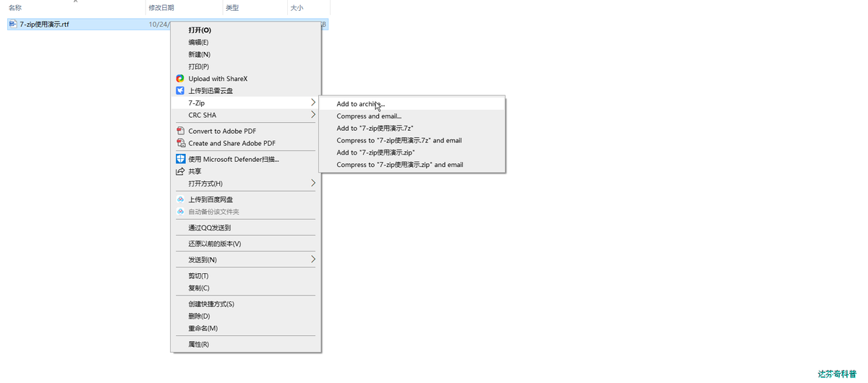Expand the 打开方式(H) submenu arrow
The height and width of the screenshot is (383, 868).
pyautogui.click(x=313, y=184)
